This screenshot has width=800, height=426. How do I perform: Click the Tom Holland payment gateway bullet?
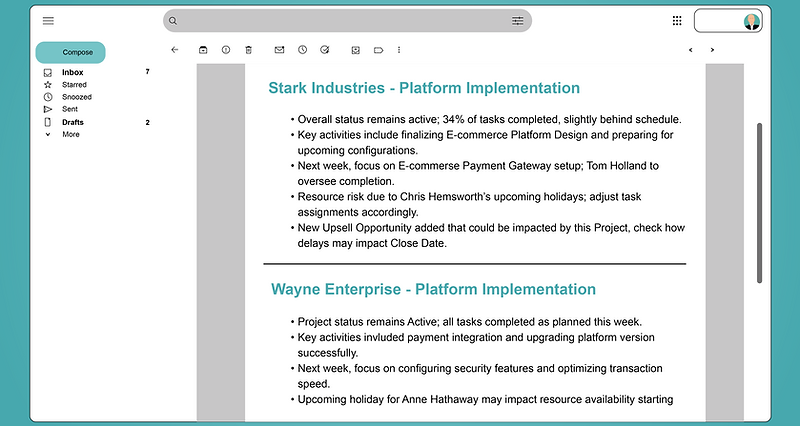(475, 173)
